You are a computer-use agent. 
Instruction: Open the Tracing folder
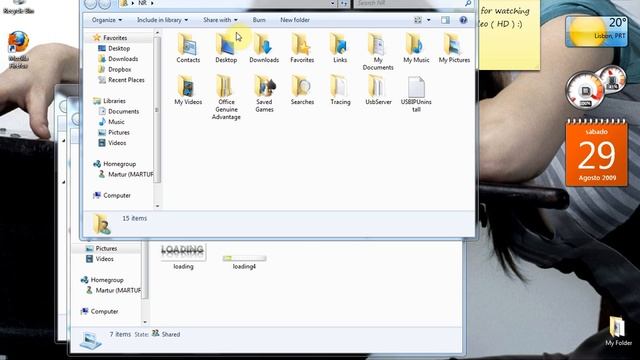[x=340, y=90]
